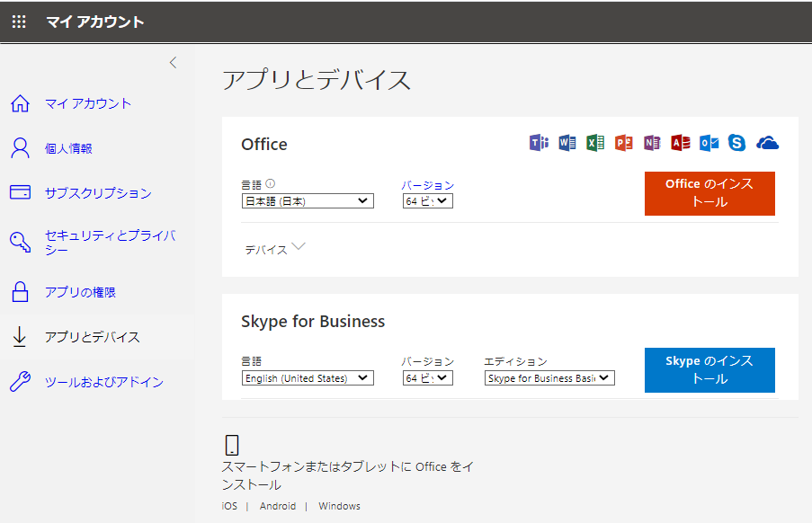Viewport: 812px width, 523px height.
Task: Go to マイ アカウント in the sidebar
Action: [x=88, y=103]
